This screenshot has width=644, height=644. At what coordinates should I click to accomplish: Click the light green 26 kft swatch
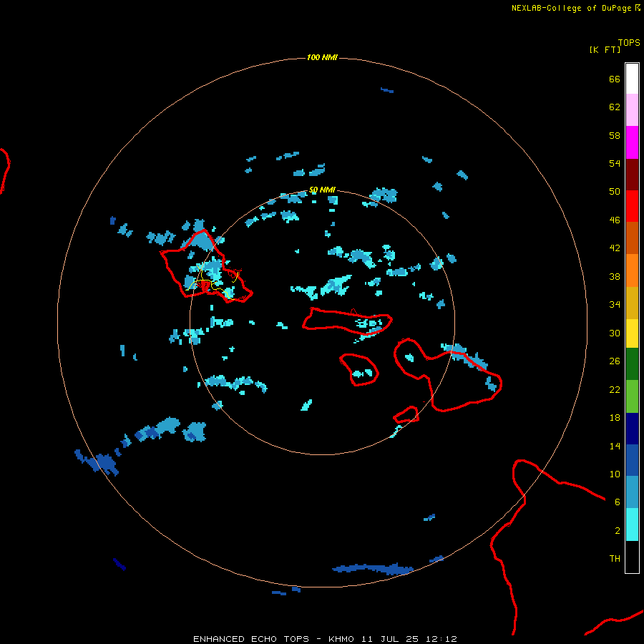[632, 396]
